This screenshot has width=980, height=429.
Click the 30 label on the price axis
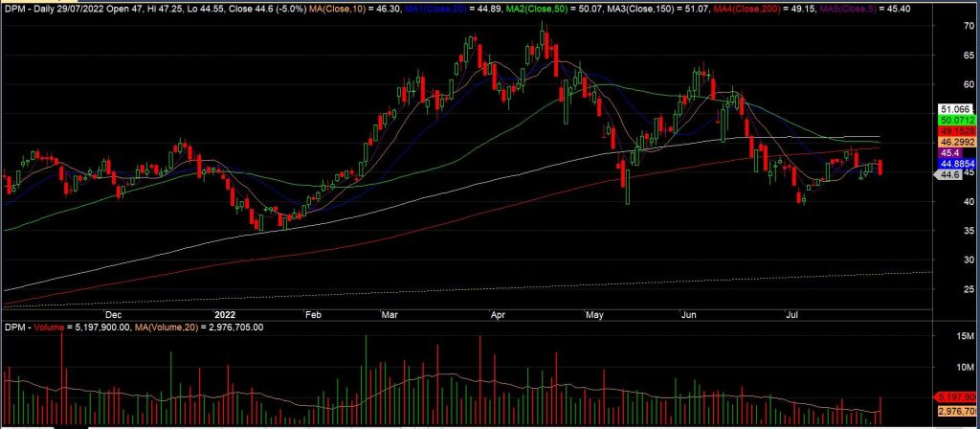tap(969, 260)
